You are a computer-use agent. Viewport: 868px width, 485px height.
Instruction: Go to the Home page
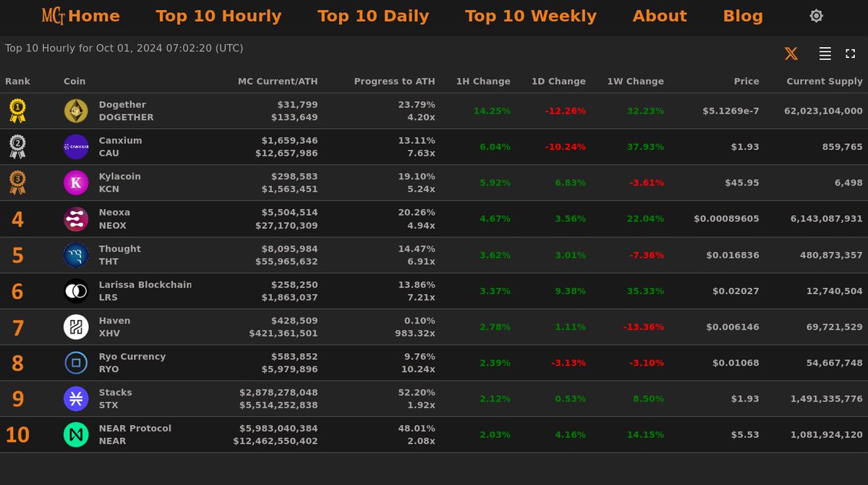(x=94, y=16)
